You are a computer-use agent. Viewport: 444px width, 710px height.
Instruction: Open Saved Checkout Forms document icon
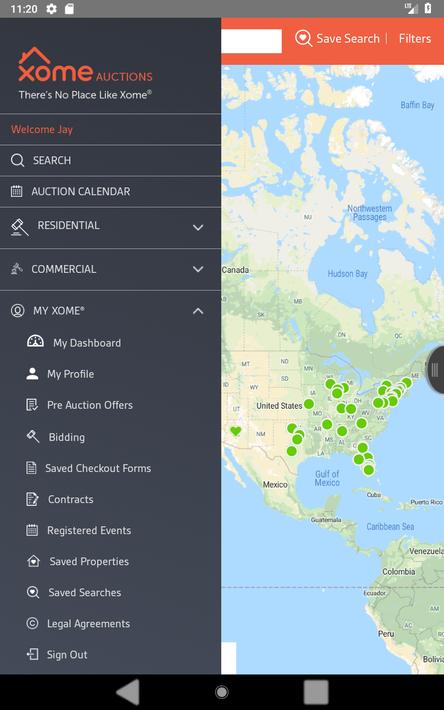31,468
